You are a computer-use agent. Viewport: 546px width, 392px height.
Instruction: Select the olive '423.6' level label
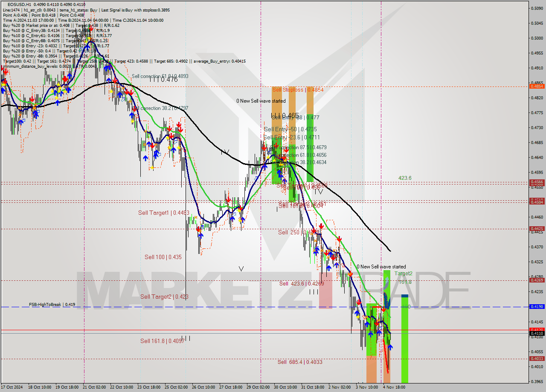click(405, 178)
